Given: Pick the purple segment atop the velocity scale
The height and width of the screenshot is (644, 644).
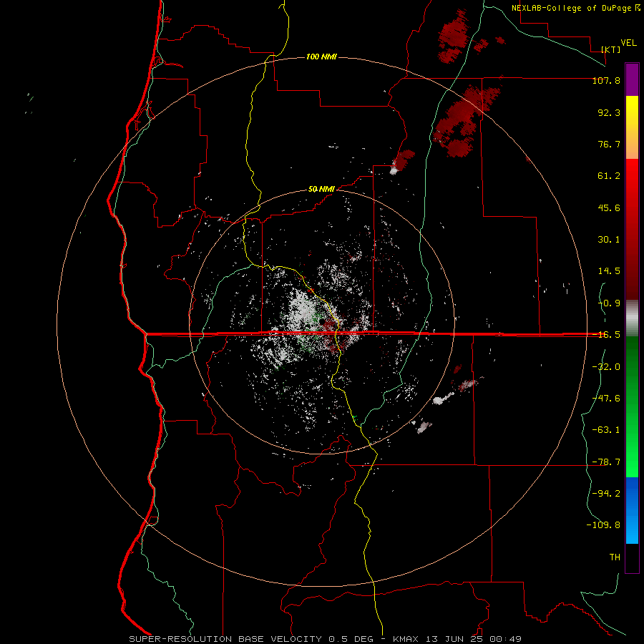Looking at the screenshot, I should (632, 79).
